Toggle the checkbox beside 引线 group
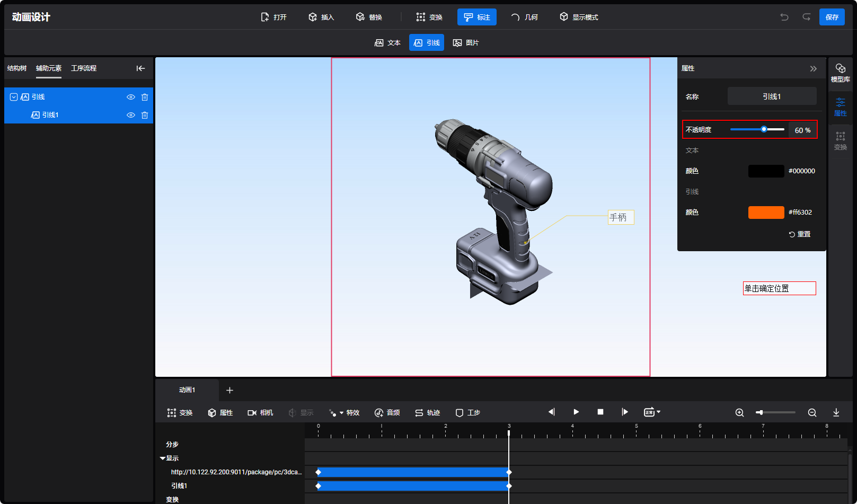The height and width of the screenshot is (504, 857). (x=14, y=97)
